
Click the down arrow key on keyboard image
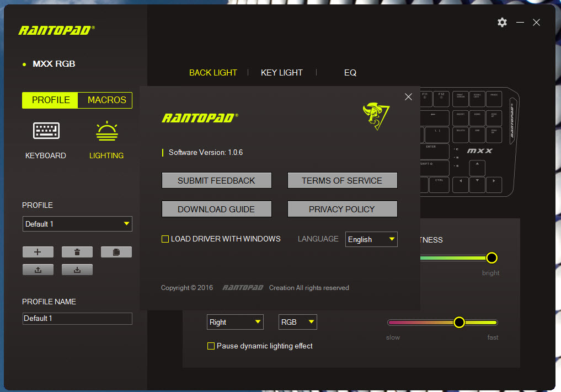pos(477,185)
